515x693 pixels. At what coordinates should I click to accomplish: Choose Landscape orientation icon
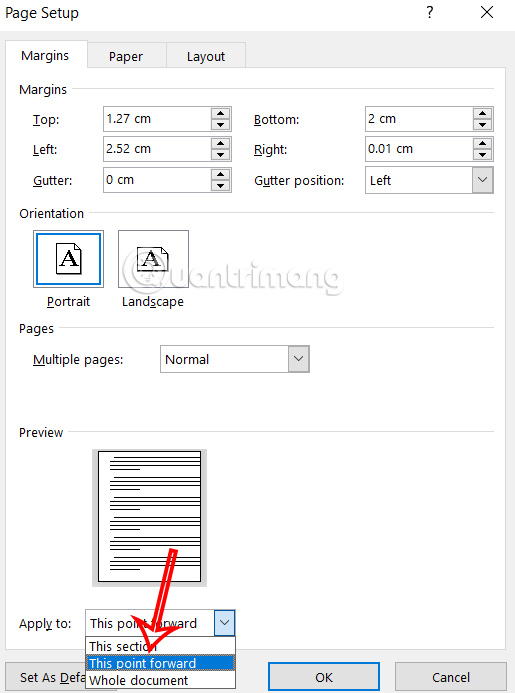tap(153, 259)
